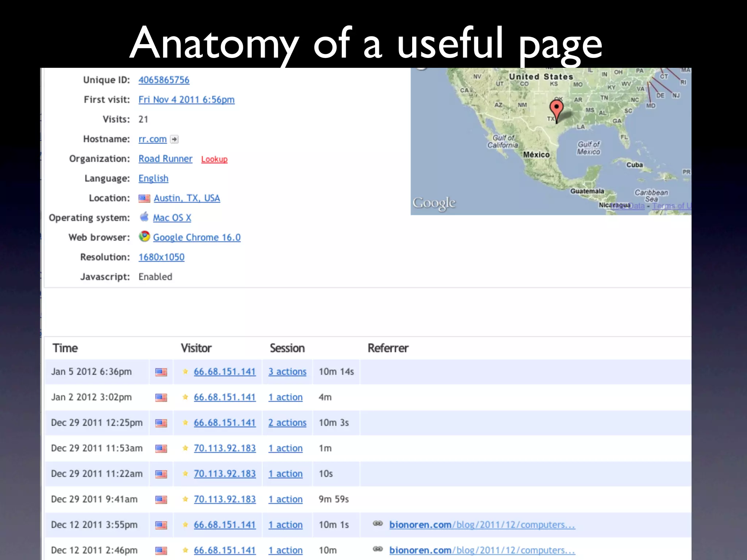Open the 1680x1050 resolution link
The height and width of the screenshot is (560, 747).
click(x=161, y=257)
